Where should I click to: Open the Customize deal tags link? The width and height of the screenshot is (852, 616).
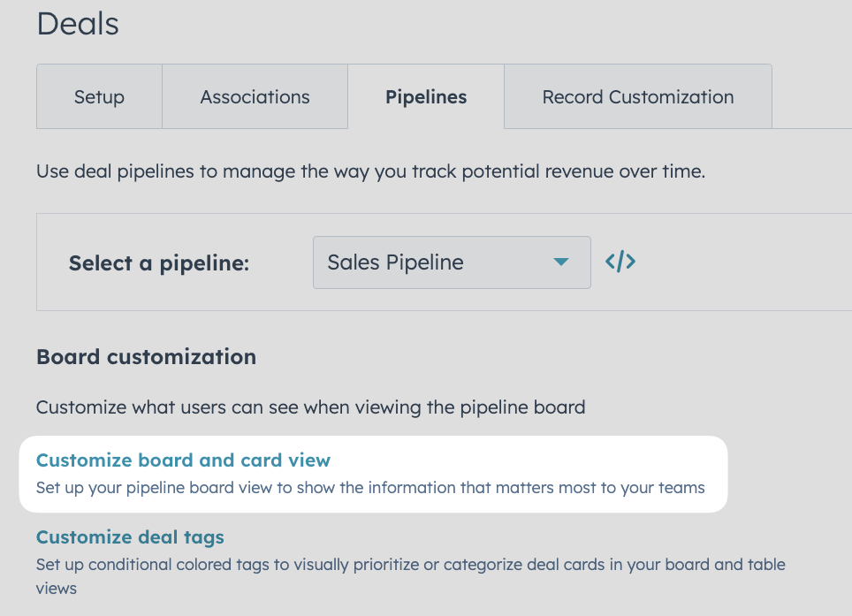coord(130,537)
